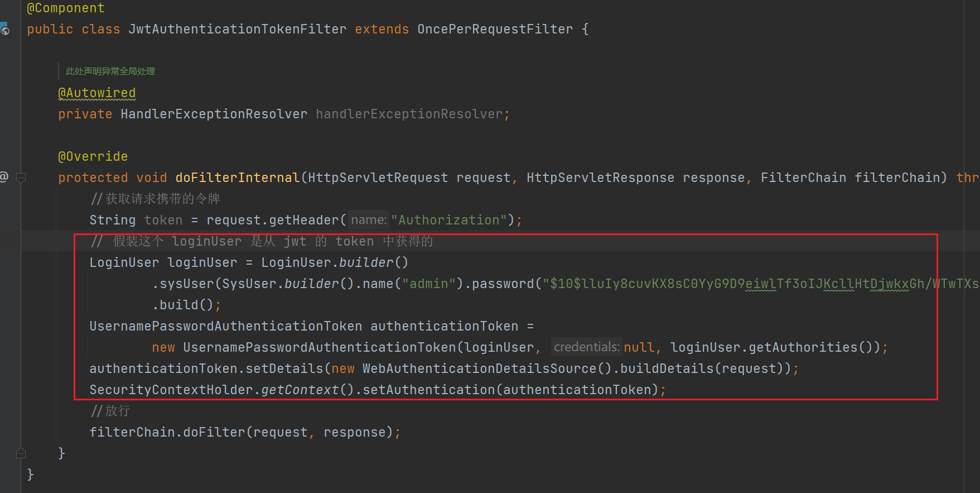
Task: Click the HandlerExceptionResolver type name
Action: tap(214, 114)
